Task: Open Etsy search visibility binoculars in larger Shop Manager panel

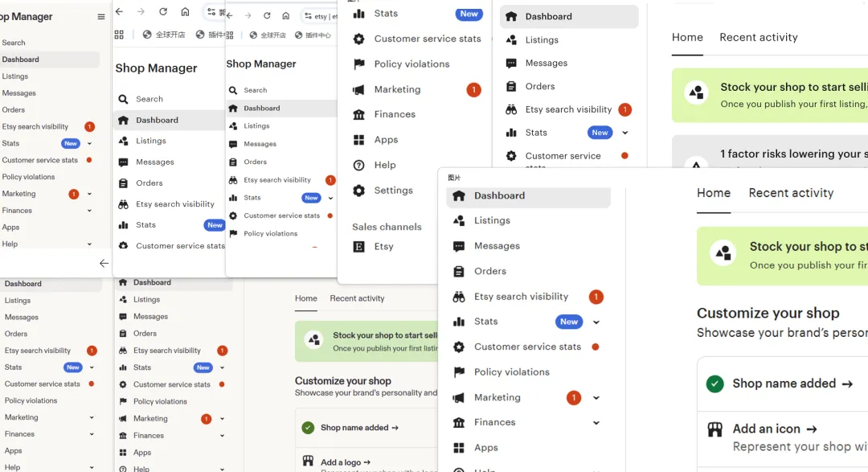Action: [x=123, y=204]
